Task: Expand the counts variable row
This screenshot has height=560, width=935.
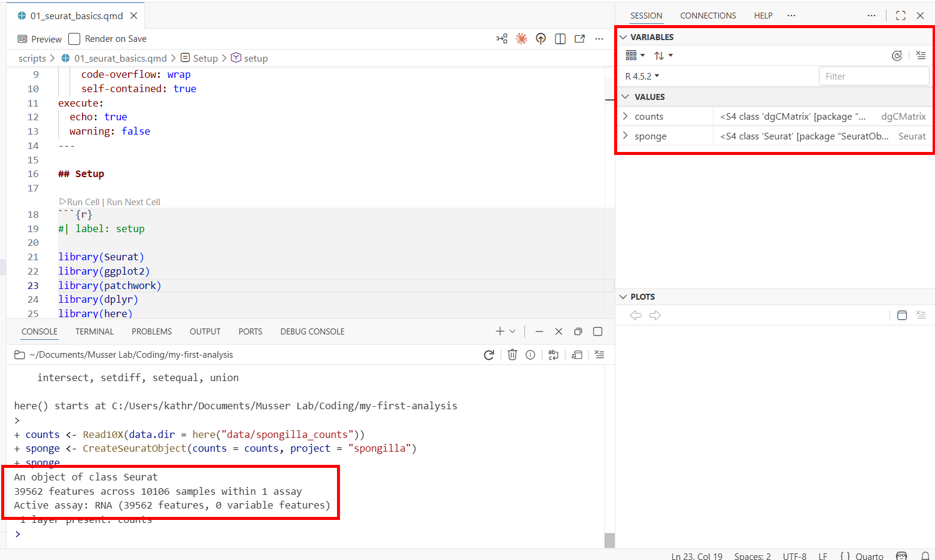Action: 626,116
